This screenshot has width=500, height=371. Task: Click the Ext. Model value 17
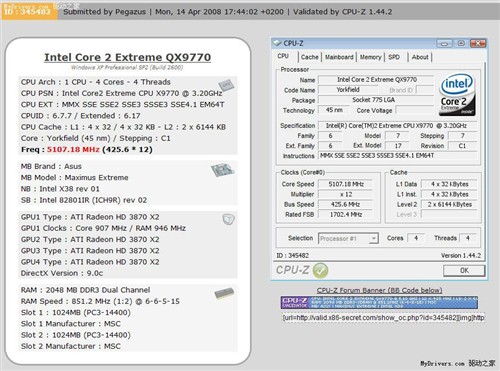click(398, 146)
